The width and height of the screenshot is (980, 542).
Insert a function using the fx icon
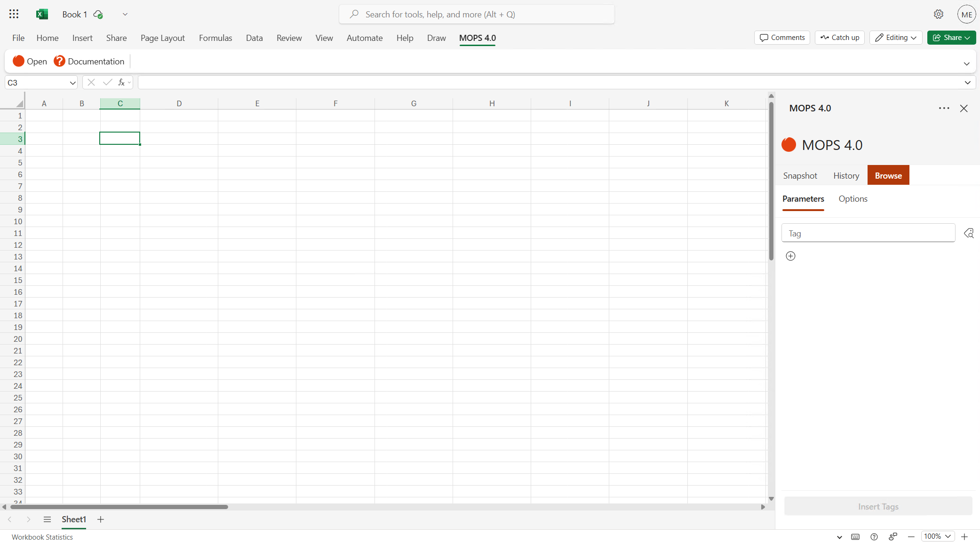(121, 82)
